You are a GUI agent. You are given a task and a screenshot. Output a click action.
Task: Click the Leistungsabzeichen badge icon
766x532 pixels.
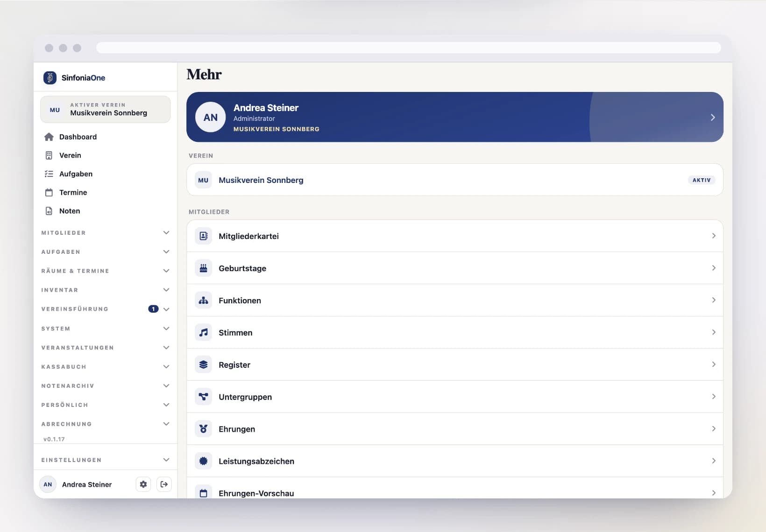point(204,461)
